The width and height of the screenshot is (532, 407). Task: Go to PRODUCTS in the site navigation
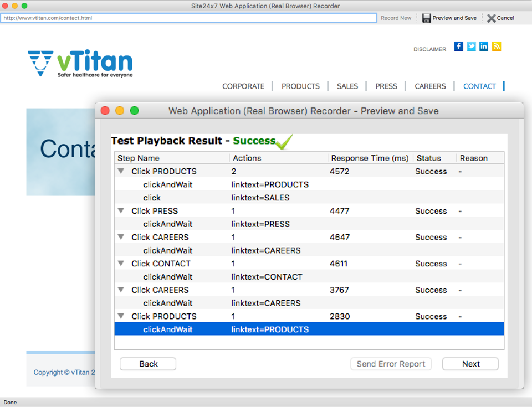click(x=300, y=86)
